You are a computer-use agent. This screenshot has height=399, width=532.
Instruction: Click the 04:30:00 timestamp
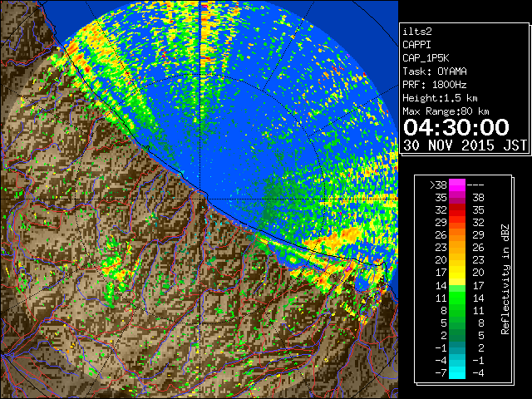456,127
